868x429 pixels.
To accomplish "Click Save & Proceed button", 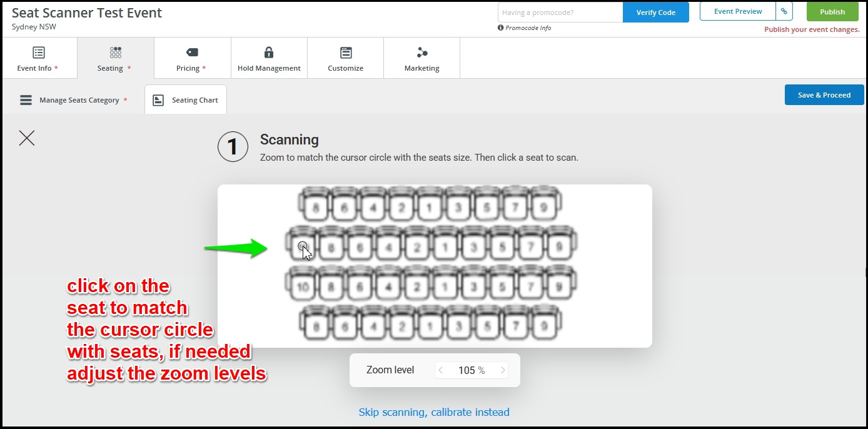I will tap(824, 95).
